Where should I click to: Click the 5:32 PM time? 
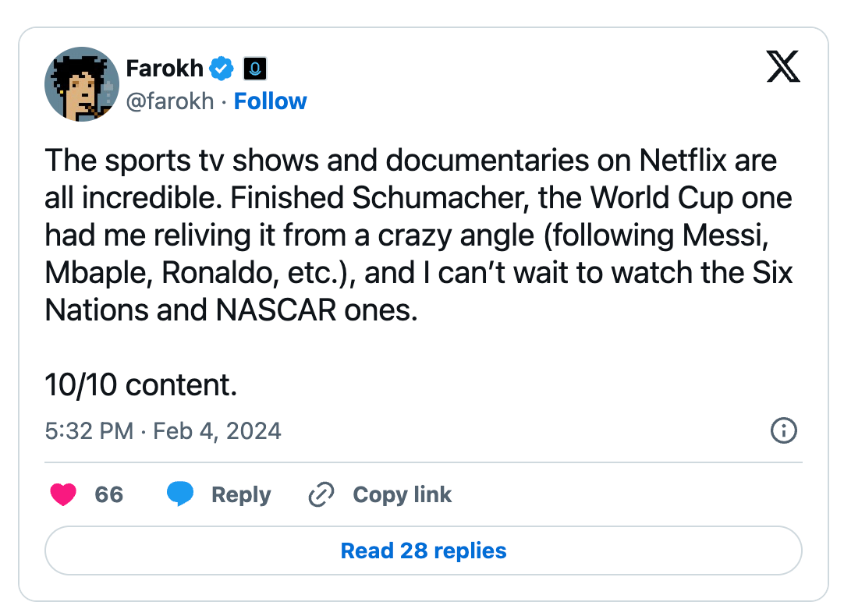click(x=89, y=431)
